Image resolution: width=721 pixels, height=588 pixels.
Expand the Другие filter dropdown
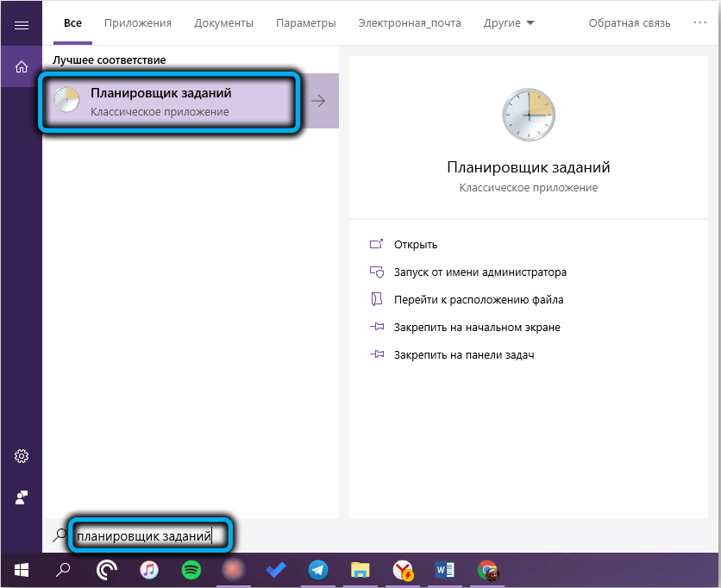click(509, 23)
